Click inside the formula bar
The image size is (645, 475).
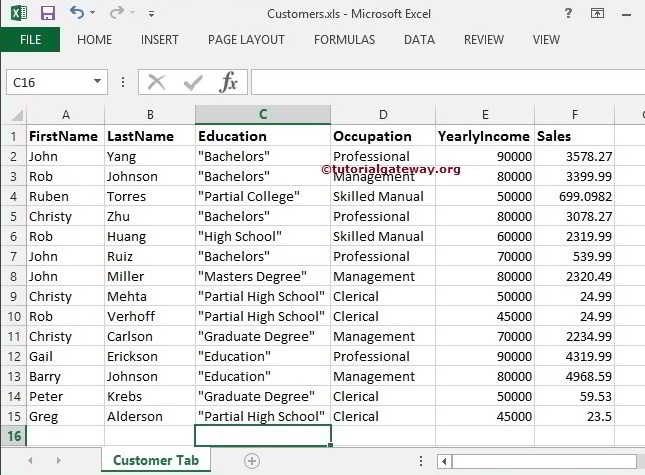(x=448, y=82)
